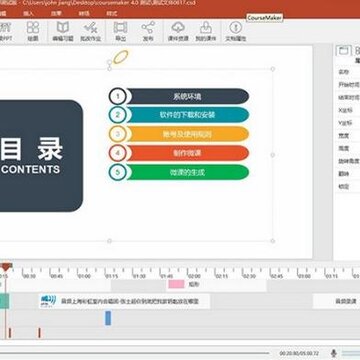
Task: Open the 批改作业 grading tool
Action: click(90, 31)
